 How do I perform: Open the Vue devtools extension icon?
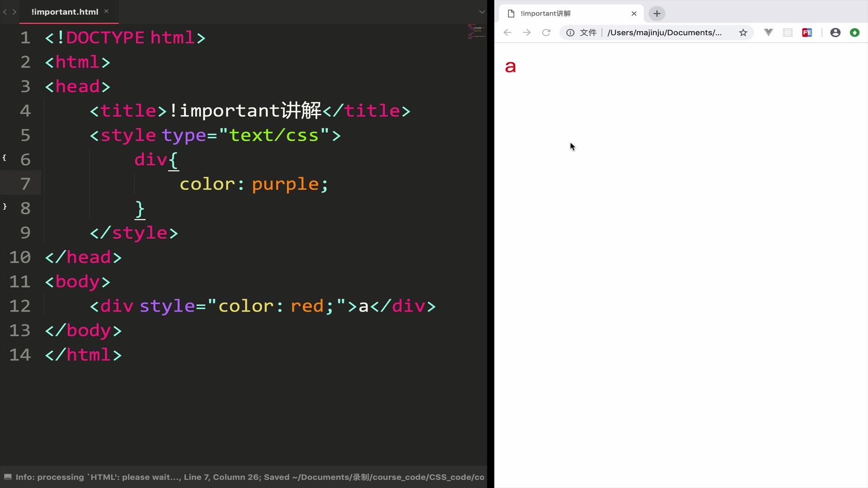coord(768,32)
